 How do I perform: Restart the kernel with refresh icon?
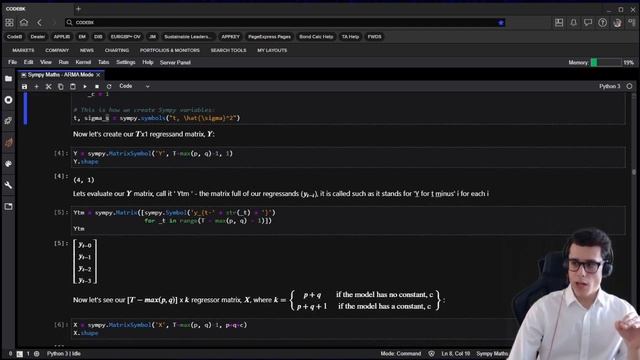(109, 87)
